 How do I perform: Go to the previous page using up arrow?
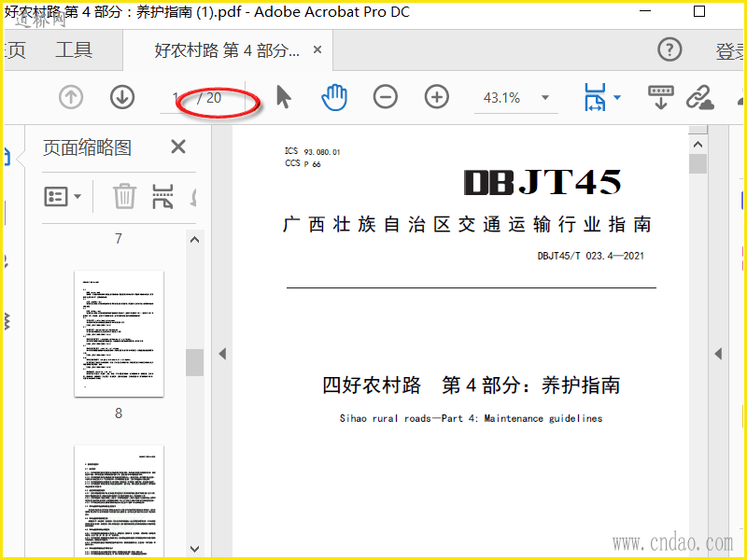coord(71,97)
